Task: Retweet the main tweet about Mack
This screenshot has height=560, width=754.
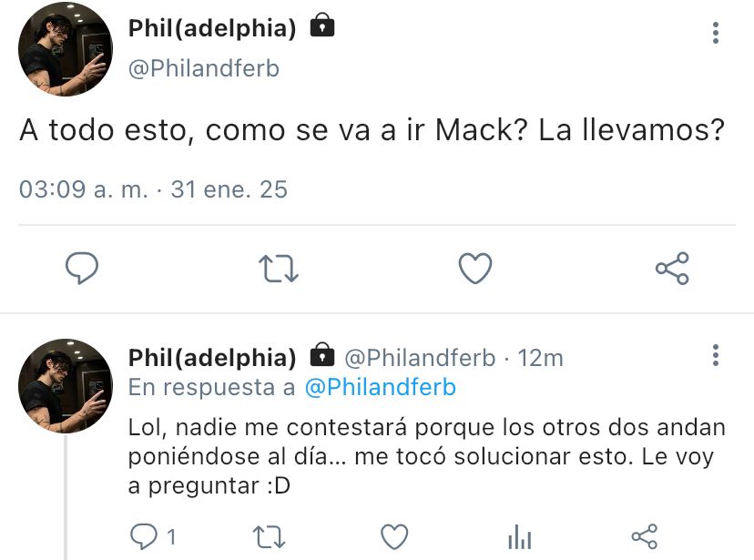Action: [279, 269]
